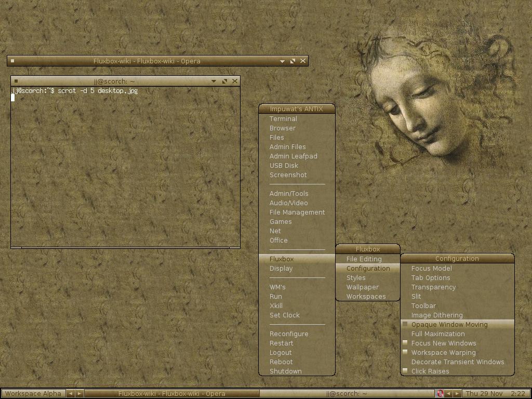Open Transparency configuration submenu
This screenshot has width=532, height=399.
457,287
